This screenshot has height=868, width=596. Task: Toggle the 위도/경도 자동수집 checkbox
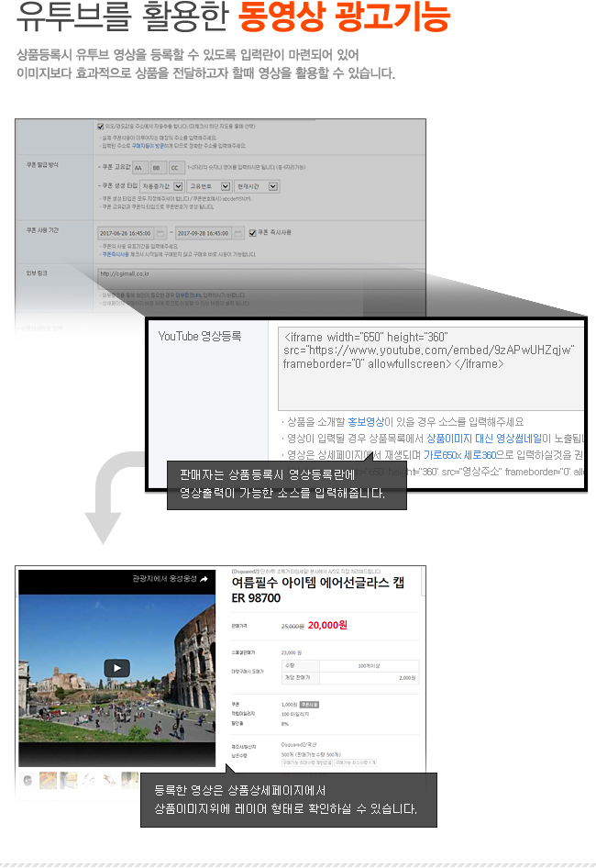(x=101, y=127)
